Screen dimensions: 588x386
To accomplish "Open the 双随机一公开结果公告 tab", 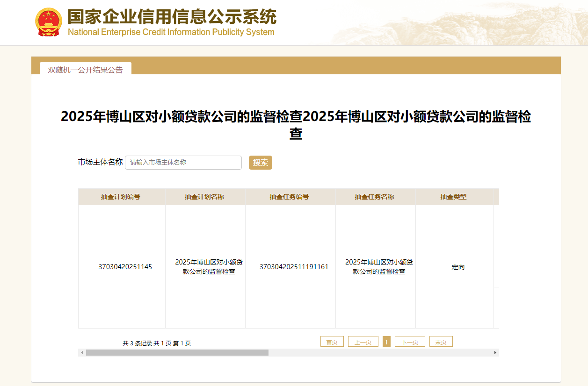I will pyautogui.click(x=85, y=70).
